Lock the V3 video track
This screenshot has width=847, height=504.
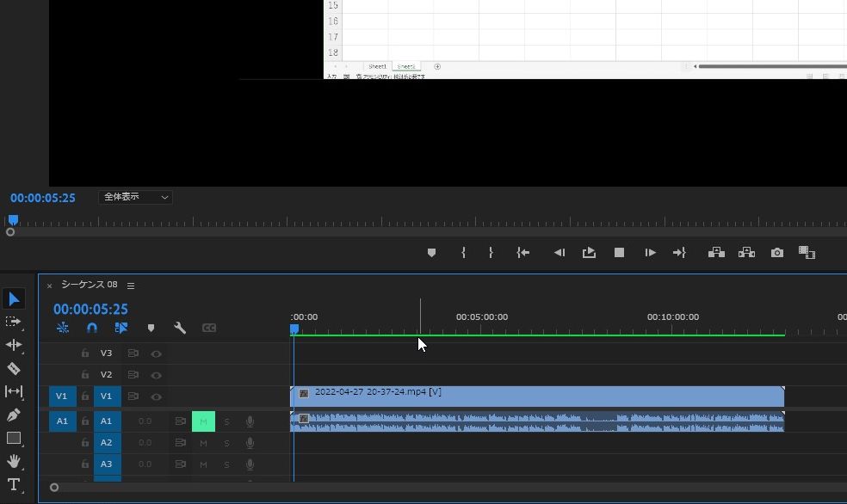[85, 353]
